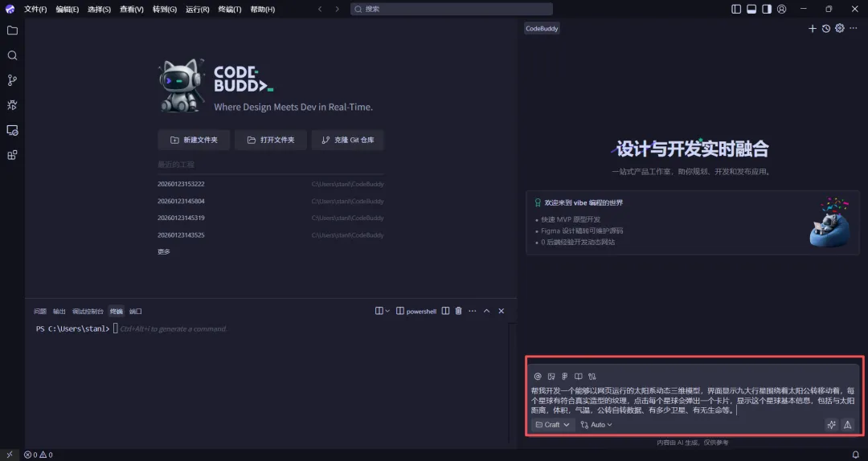This screenshot has height=461, width=868.
Task: Open the 编辑(E) menu
Action: tap(68, 9)
